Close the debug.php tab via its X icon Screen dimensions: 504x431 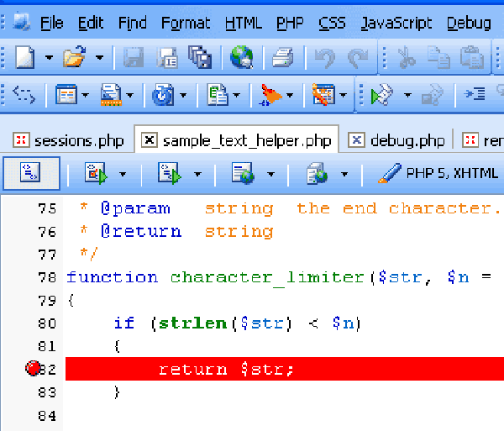point(356,139)
